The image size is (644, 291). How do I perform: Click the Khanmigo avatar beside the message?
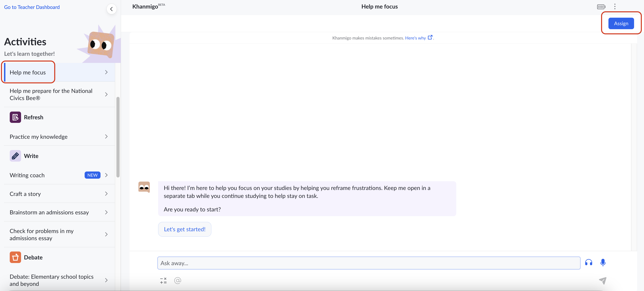tap(144, 187)
